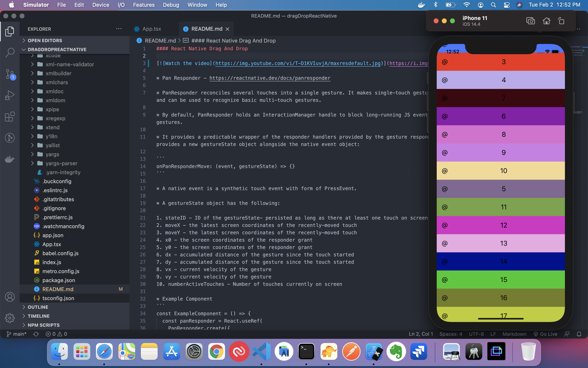
Task: Open the Extensions view
Action: pos(10,117)
